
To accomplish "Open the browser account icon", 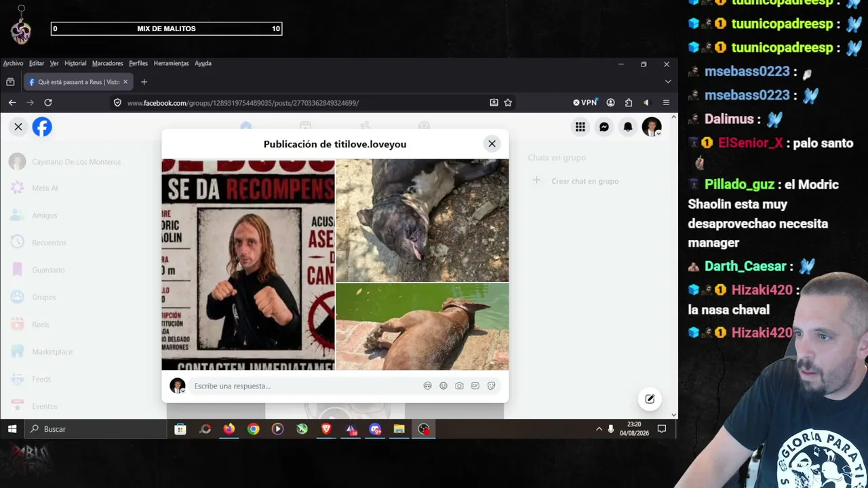I will point(611,102).
